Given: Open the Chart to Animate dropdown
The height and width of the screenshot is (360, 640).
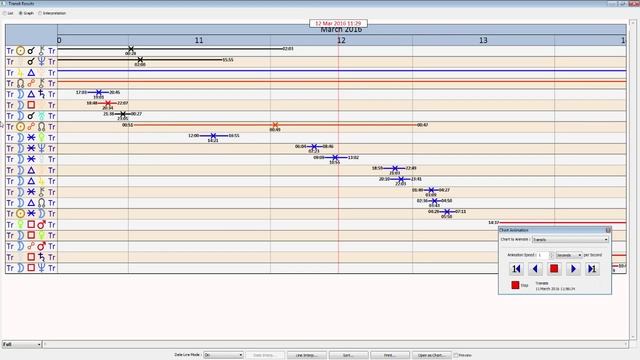Looking at the screenshot, I should click(570, 240).
